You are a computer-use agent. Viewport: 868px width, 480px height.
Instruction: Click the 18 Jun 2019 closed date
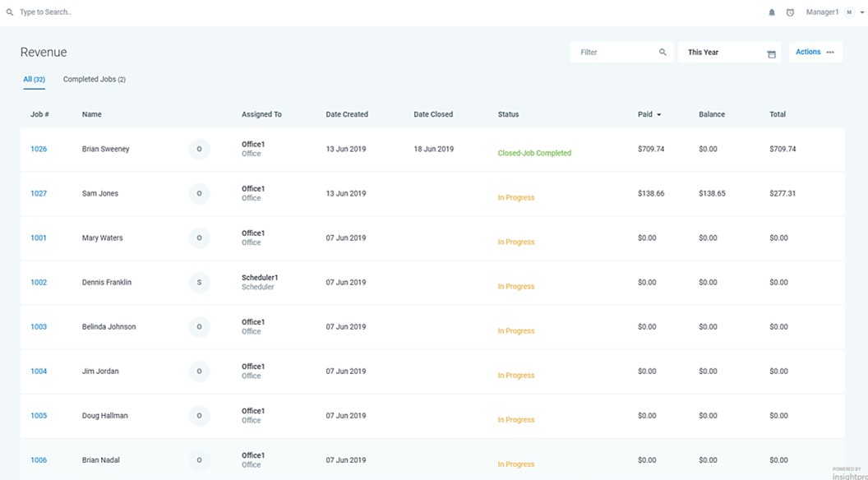[434, 149]
